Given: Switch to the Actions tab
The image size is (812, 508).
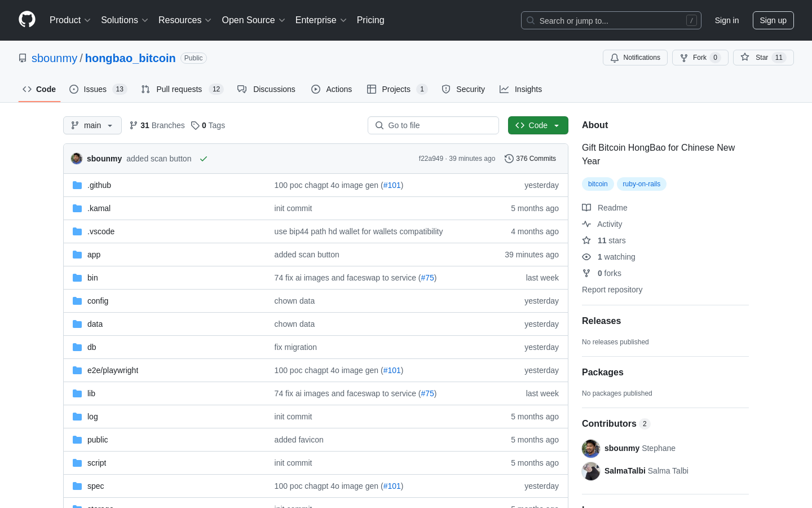Looking at the screenshot, I should pos(332,89).
